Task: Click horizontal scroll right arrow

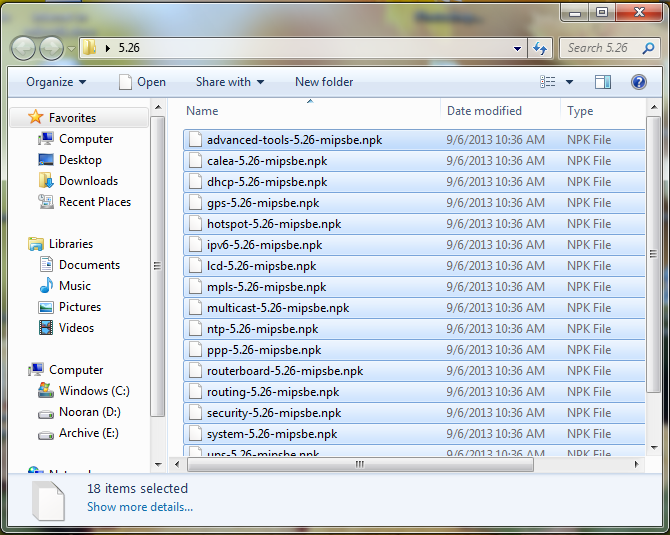Action: click(x=637, y=464)
